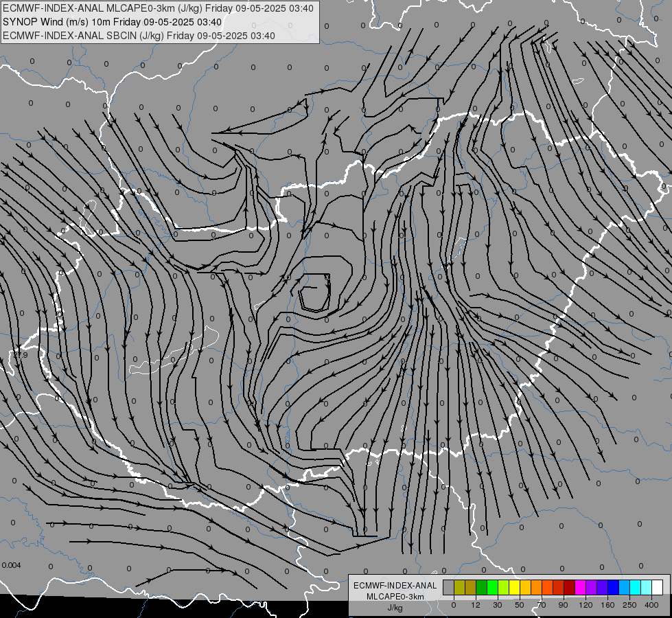This screenshot has width=672, height=618.
Task: Select the bright green legend swatch
Action: [492, 587]
